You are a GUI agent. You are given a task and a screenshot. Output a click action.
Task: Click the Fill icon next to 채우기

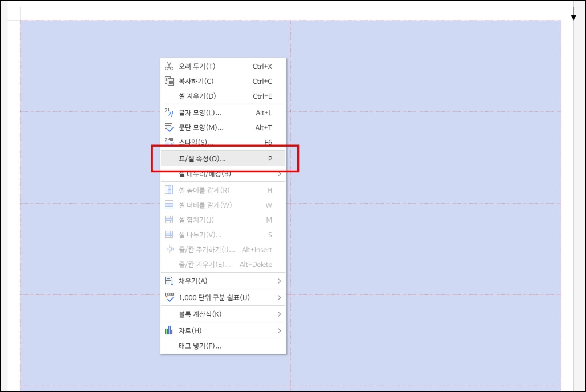pyautogui.click(x=168, y=281)
